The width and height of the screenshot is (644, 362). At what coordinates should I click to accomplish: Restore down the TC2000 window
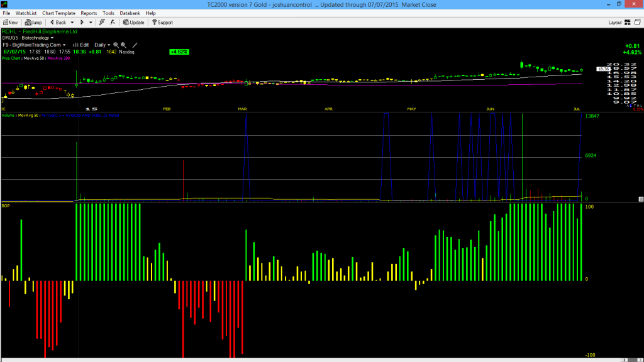tap(619, 4)
